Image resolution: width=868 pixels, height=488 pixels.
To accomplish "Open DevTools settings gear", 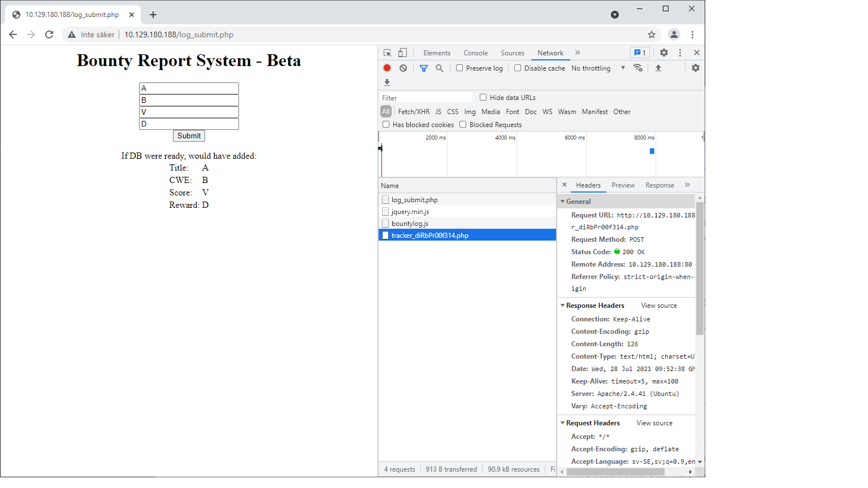I will pos(664,53).
